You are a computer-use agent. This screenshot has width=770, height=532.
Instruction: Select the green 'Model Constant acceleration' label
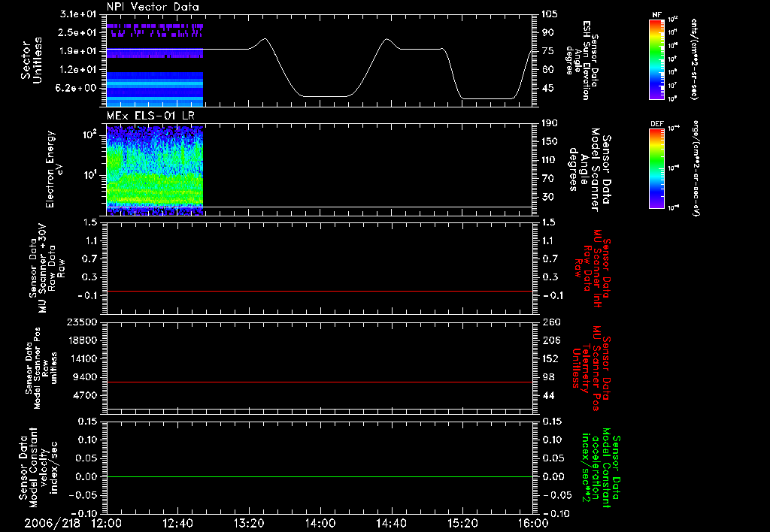602,469
